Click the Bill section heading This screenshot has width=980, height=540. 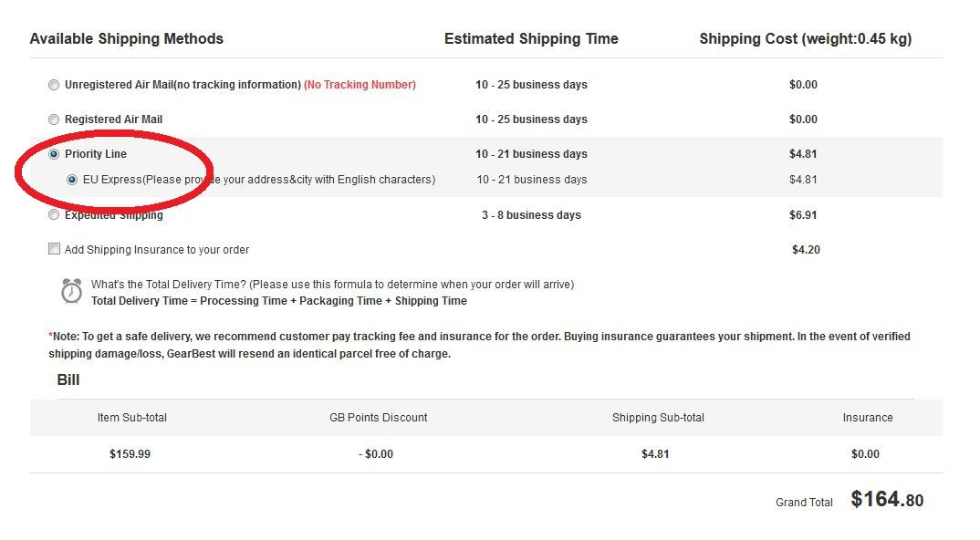pyautogui.click(x=68, y=380)
